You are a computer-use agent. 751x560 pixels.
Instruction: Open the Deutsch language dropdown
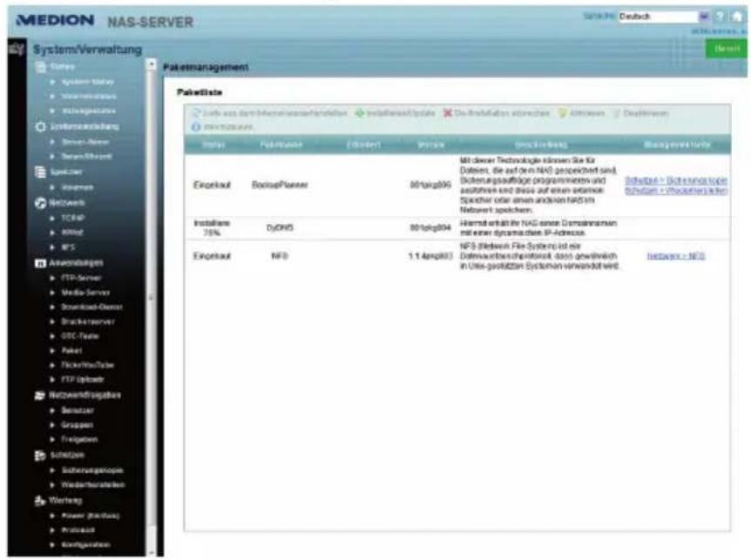pyautogui.click(x=663, y=17)
